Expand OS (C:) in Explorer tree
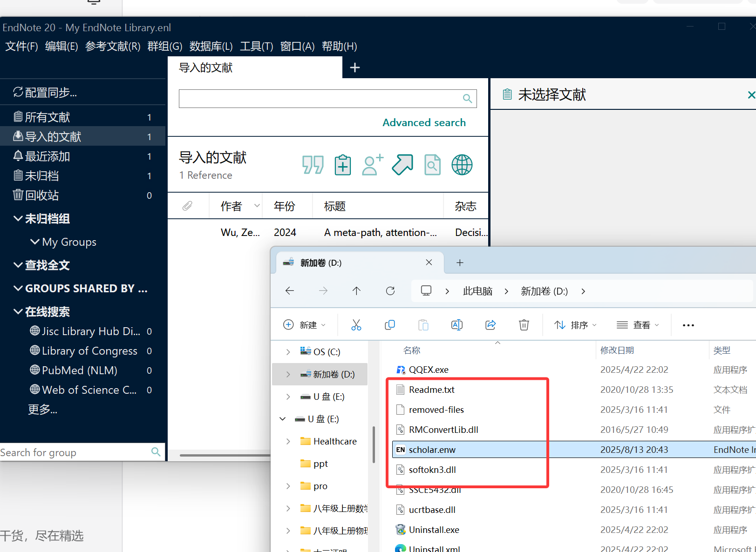This screenshot has width=756, height=552. click(288, 352)
